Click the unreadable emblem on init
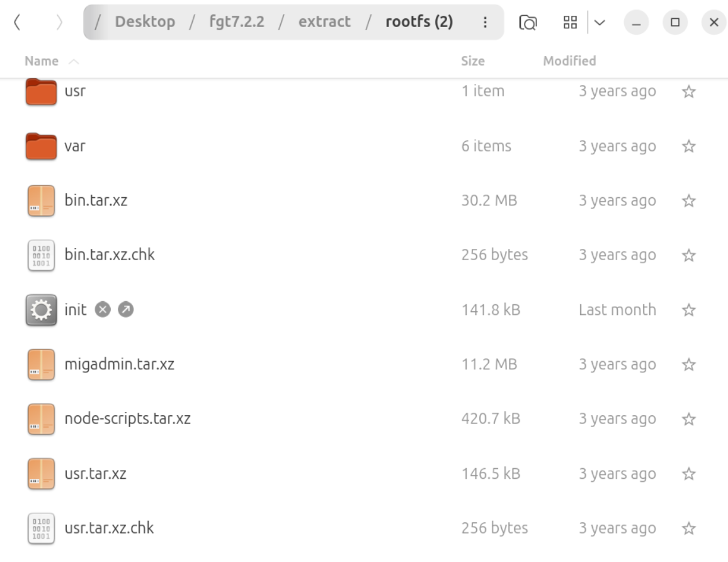728x562 pixels. pyautogui.click(x=103, y=309)
